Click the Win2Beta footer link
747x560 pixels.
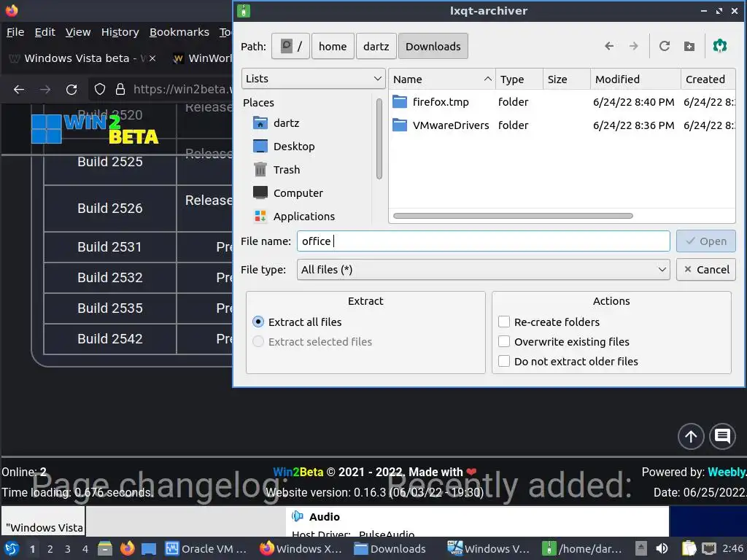coord(298,472)
